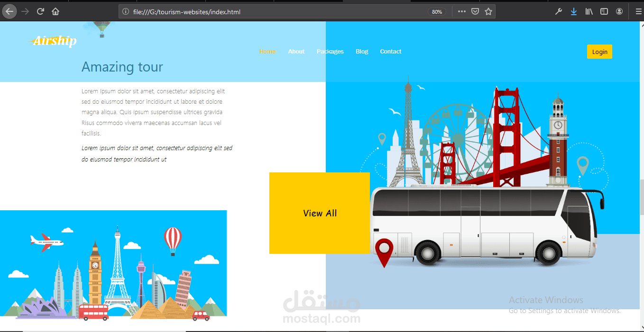Click the italic Lorem ipsum paragraph
The height and width of the screenshot is (332, 644).
pos(157,154)
